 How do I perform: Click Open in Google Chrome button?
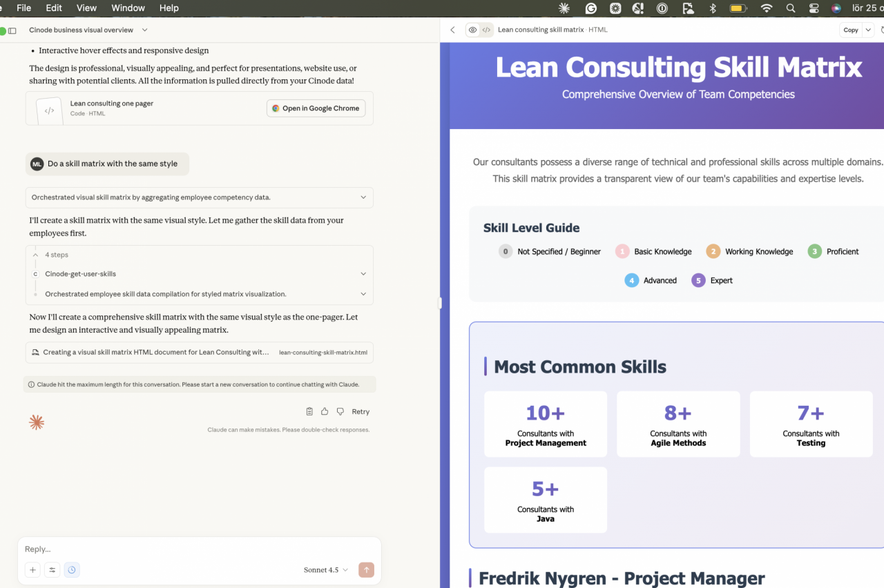(x=316, y=108)
